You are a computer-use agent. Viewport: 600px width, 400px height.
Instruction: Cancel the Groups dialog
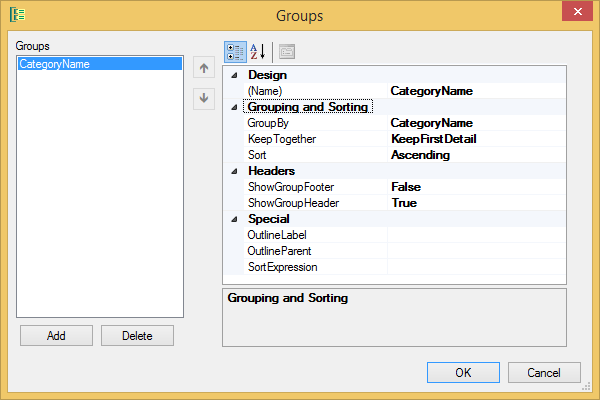point(544,372)
